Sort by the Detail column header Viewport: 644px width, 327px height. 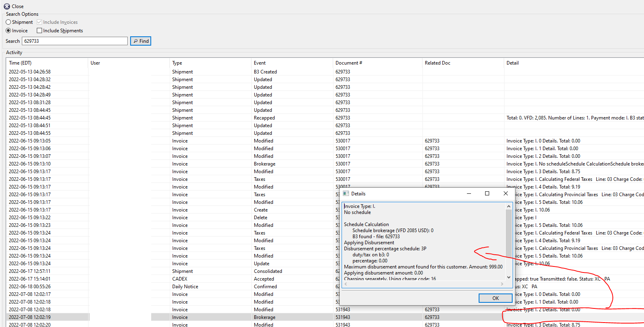pos(574,63)
